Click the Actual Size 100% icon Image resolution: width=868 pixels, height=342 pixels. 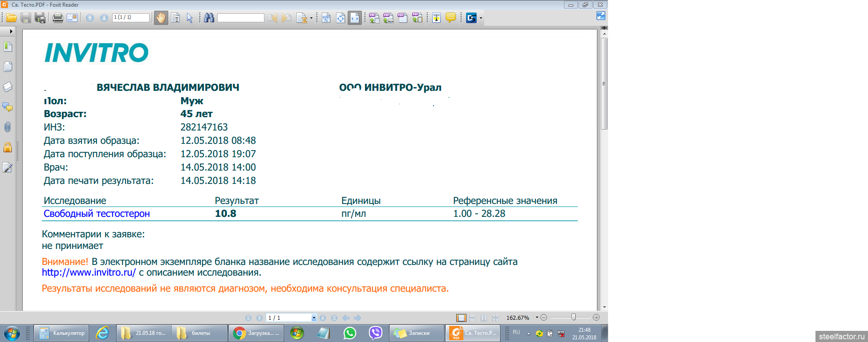[x=326, y=18]
